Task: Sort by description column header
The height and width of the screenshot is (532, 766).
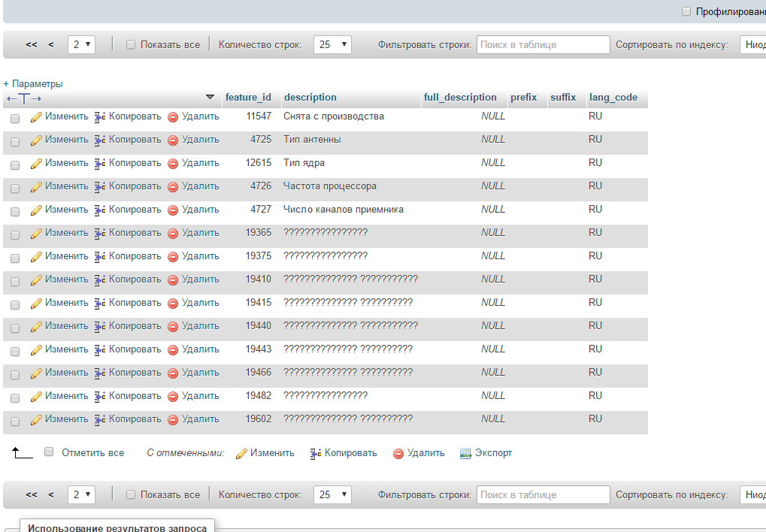Action: point(310,97)
